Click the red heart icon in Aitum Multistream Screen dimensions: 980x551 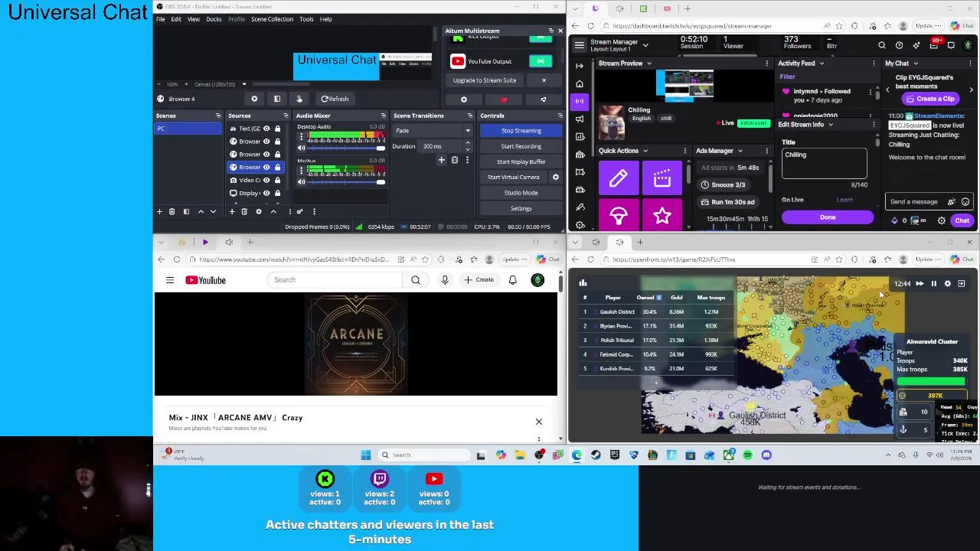(x=503, y=99)
